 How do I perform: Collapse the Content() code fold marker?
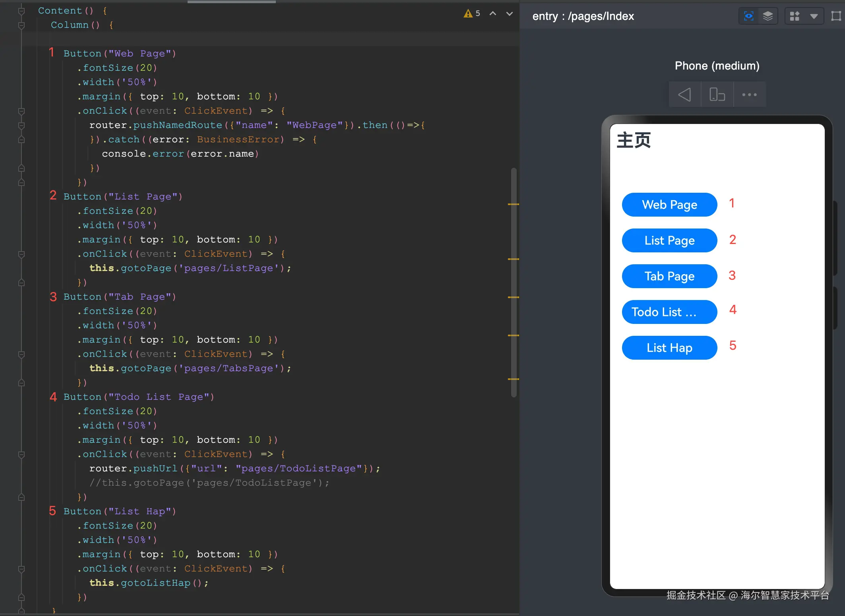point(21,11)
